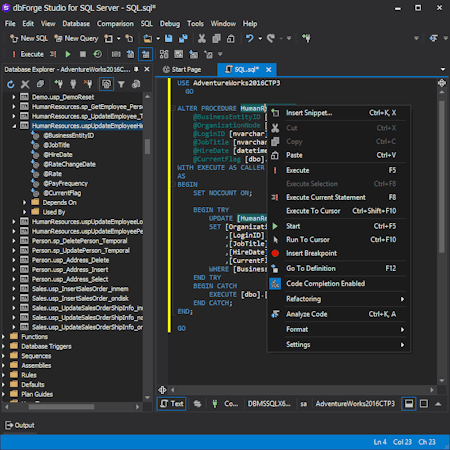Open the File menu
Image resolution: width=450 pixels, height=450 pixels.
(x=10, y=24)
